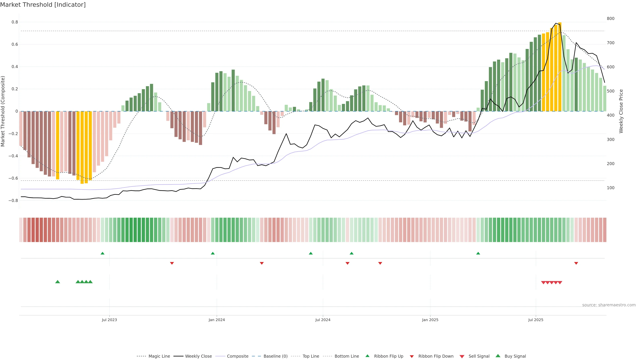Image resolution: width=644 pixels, height=362 pixels.
Task: Click Ribbon Flip Up legend triangle icon
Action: (x=367, y=356)
